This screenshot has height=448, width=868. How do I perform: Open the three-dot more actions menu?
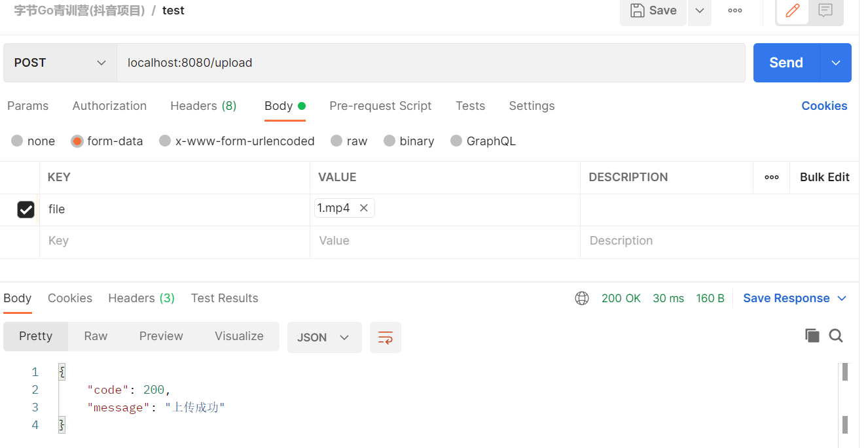[x=735, y=10]
